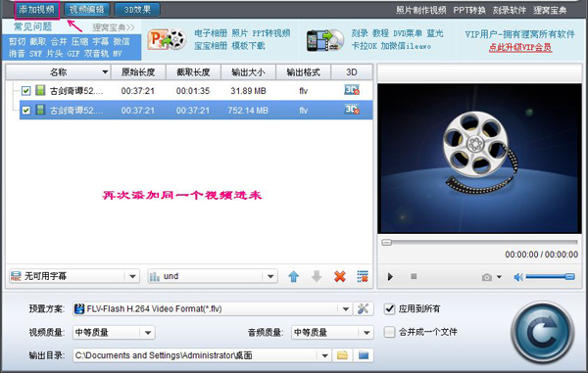This screenshot has width=588, height=373.
Task: Delete selected video with red X icon
Action: click(340, 277)
